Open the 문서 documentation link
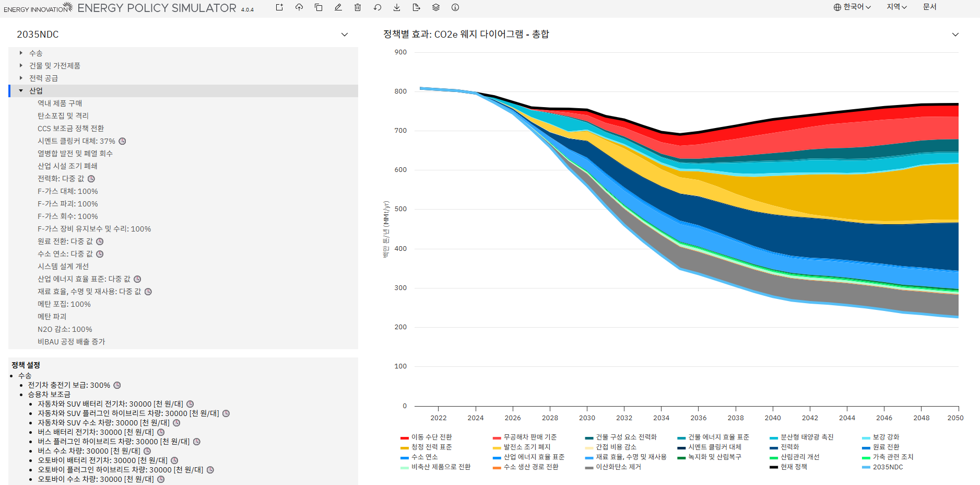Viewport: 980px width, 485px height. click(x=929, y=7)
